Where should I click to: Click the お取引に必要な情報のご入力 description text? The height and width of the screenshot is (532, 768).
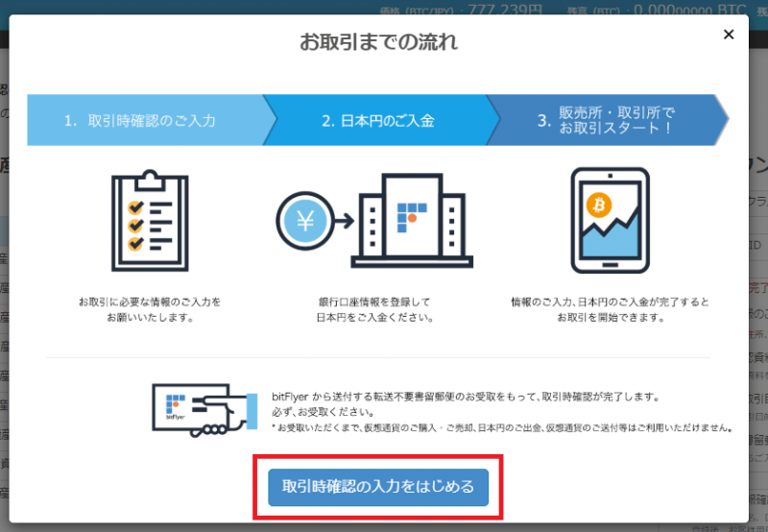pyautogui.click(x=149, y=309)
